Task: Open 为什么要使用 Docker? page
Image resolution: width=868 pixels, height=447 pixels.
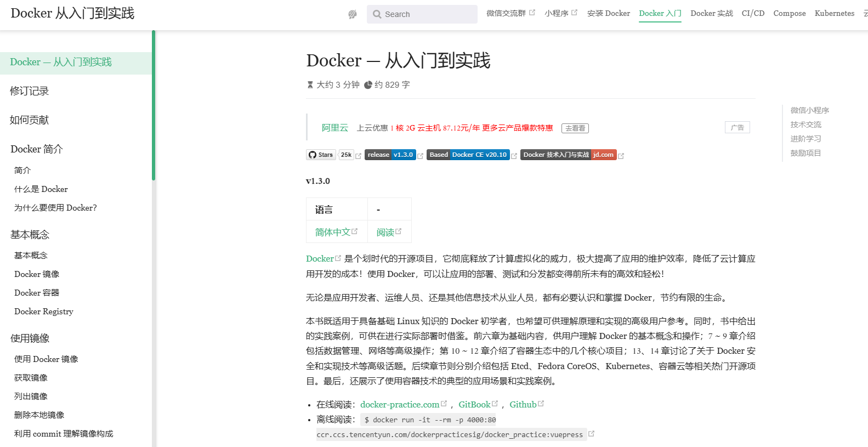Action: 55,208
